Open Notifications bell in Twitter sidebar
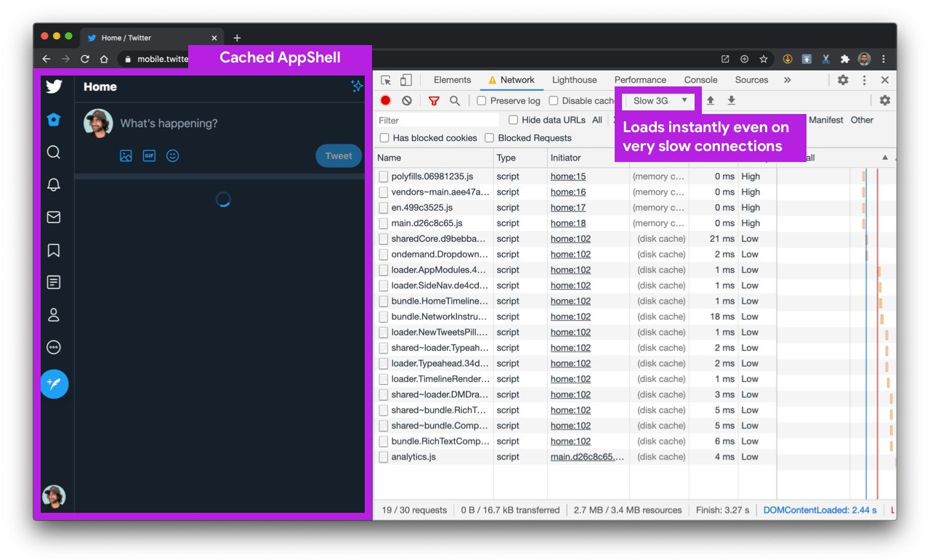930x560 pixels. click(x=54, y=185)
